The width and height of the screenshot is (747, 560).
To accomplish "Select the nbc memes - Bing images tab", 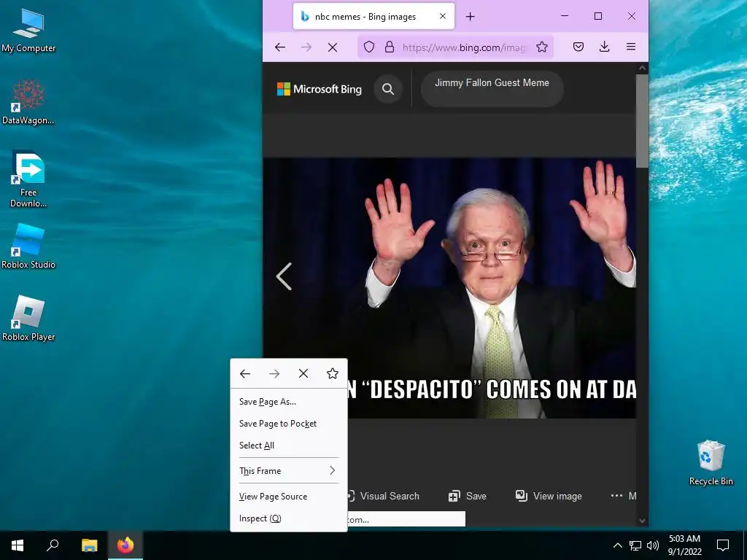I will click(373, 16).
